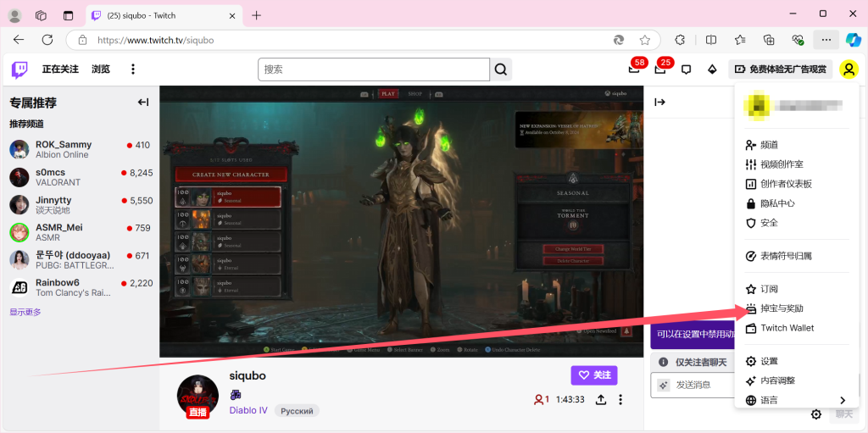
Task: Bookmark the page with the star icon
Action: 645,40
